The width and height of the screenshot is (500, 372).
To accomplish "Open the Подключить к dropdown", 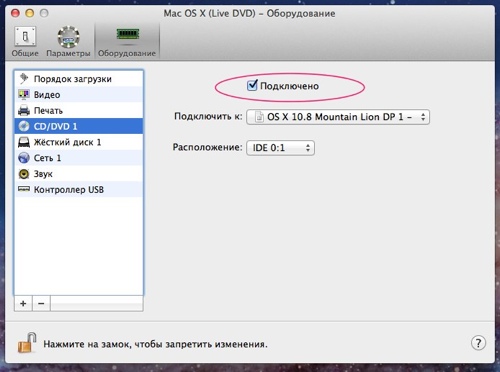I will 338,117.
